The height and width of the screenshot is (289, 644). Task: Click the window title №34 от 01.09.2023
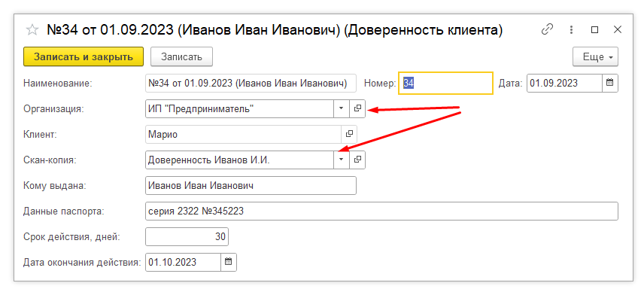275,30
